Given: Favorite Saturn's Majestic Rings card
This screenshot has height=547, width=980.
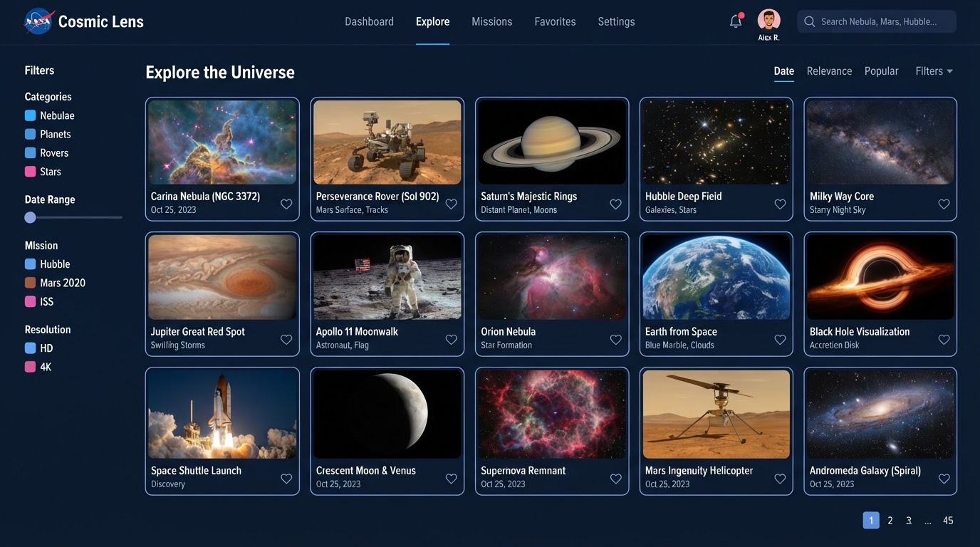Looking at the screenshot, I should (616, 204).
